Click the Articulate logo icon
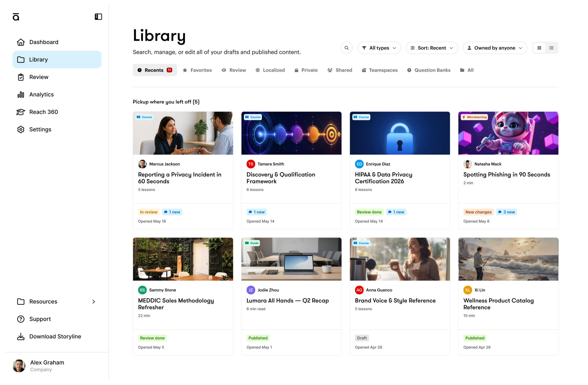 coord(16,17)
